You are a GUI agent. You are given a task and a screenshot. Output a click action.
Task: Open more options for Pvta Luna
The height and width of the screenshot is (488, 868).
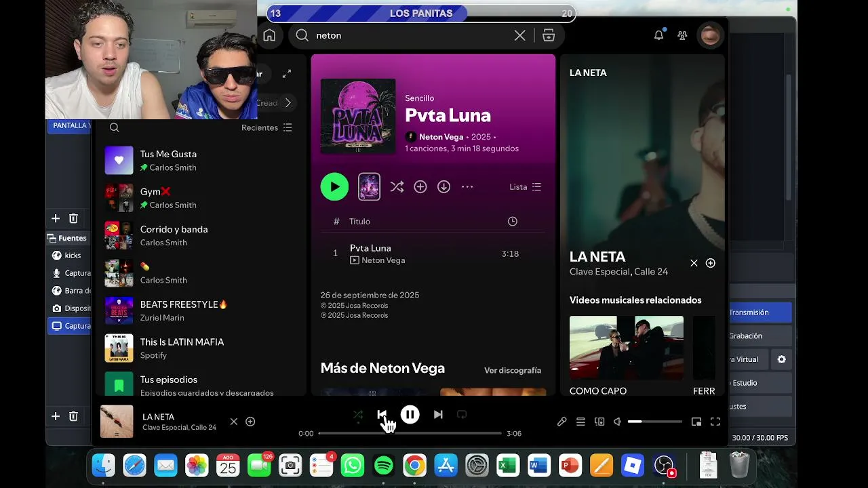pyautogui.click(x=467, y=186)
